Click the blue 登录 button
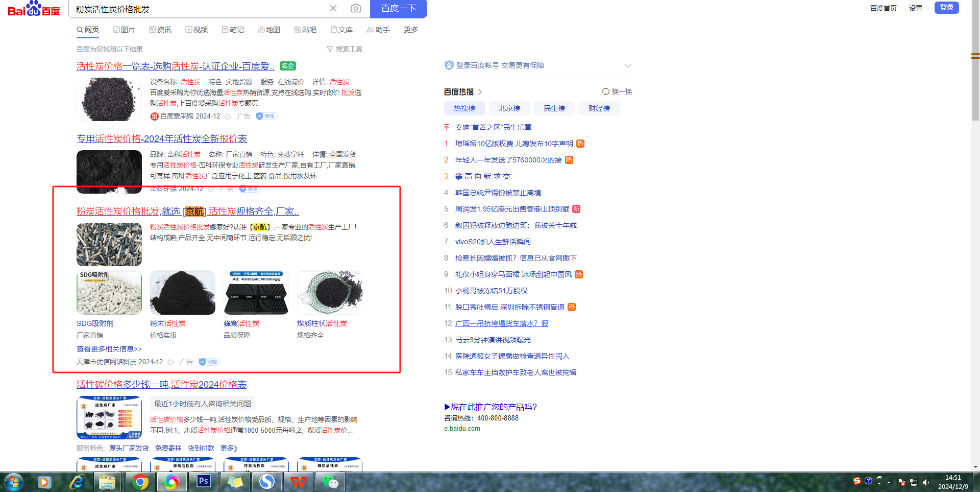The width and height of the screenshot is (980, 492). [x=947, y=8]
